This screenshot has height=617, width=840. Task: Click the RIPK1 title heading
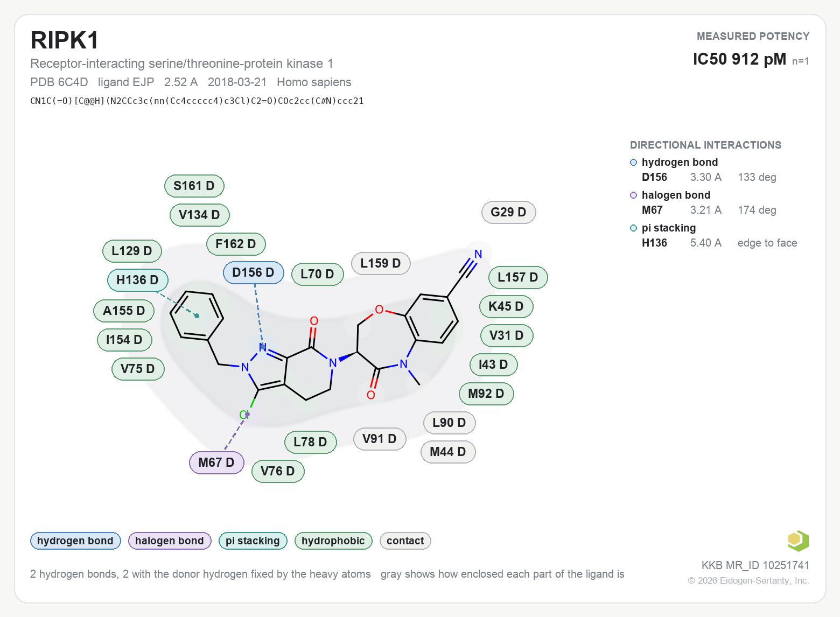[x=65, y=40]
